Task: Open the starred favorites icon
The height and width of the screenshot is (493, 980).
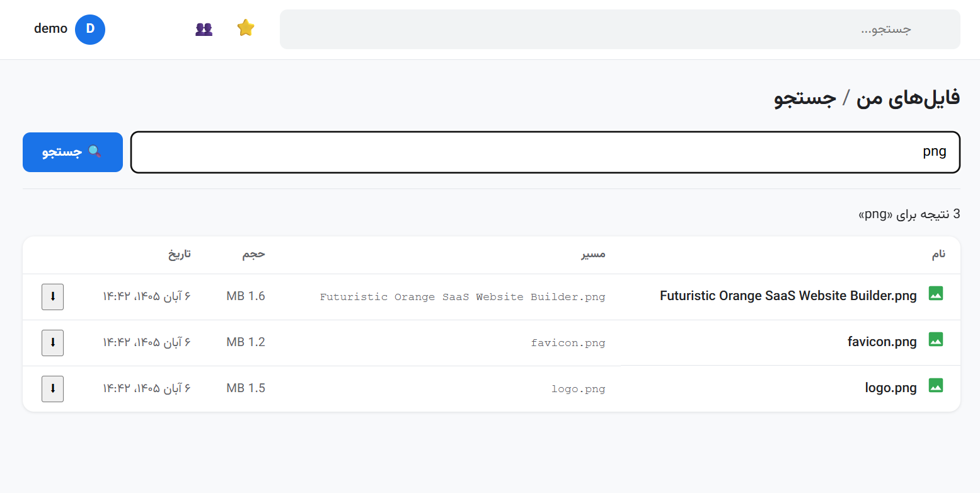Action: [246, 28]
